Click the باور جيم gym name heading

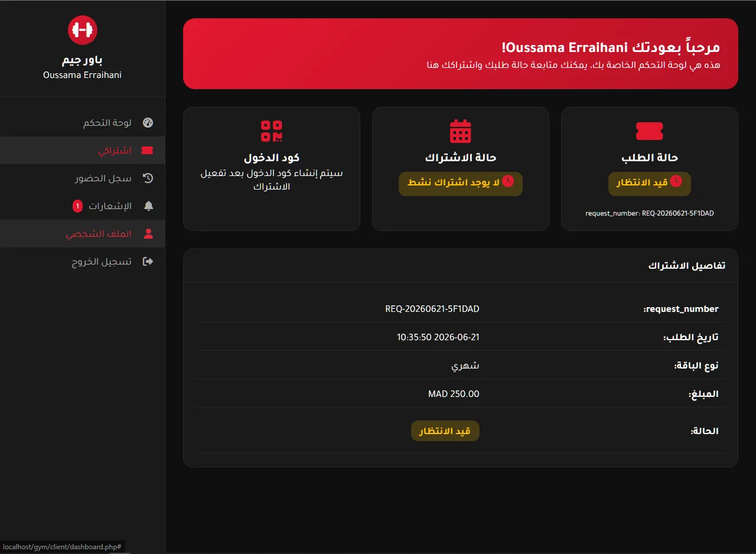coord(83,60)
